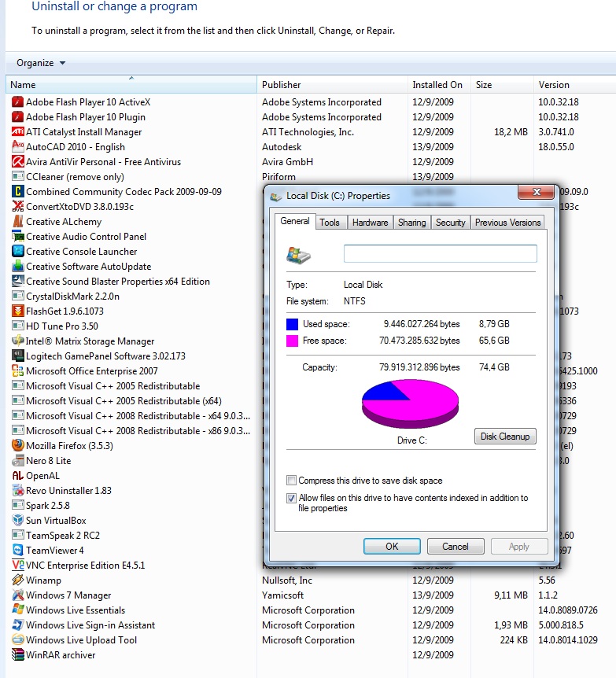Select the OpenAL icon

click(x=18, y=476)
